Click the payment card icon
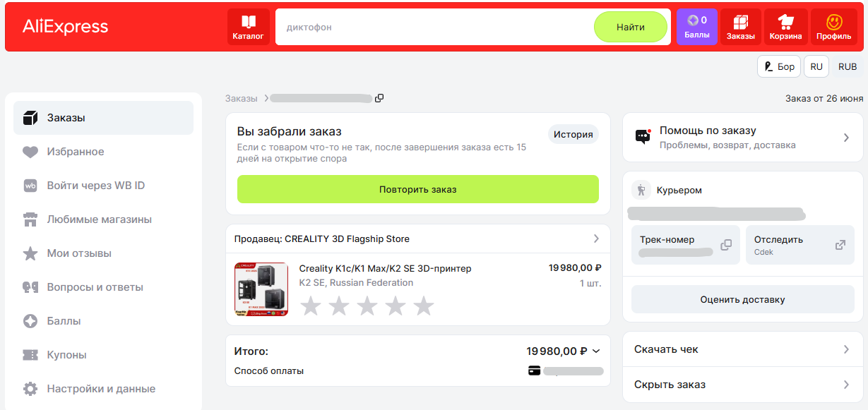 tap(535, 370)
